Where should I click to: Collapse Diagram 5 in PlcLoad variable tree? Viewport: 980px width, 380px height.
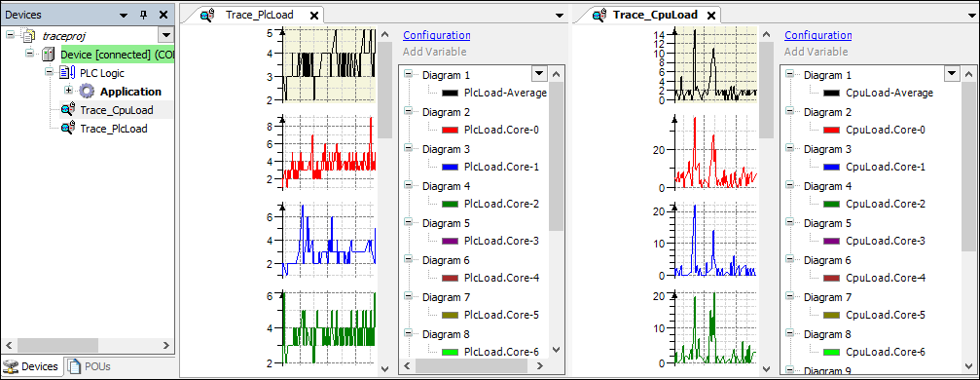[x=409, y=222]
